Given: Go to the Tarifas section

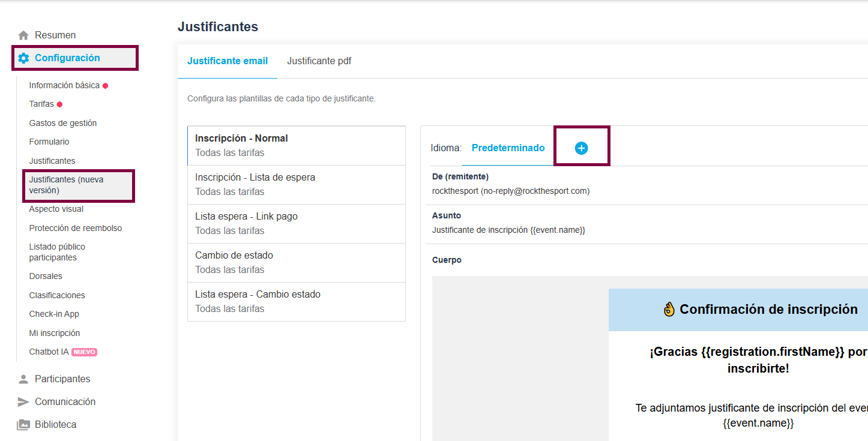Looking at the screenshot, I should click(x=41, y=104).
